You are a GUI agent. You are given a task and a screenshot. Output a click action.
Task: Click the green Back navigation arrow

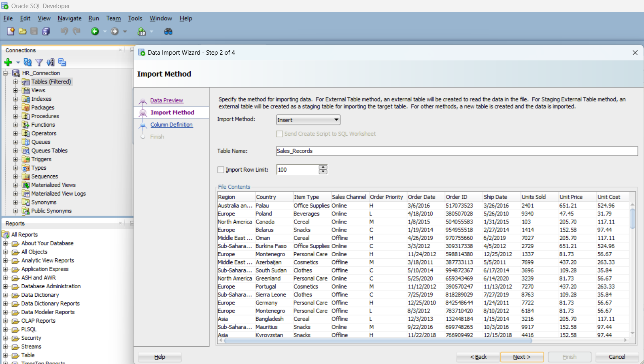click(x=95, y=31)
